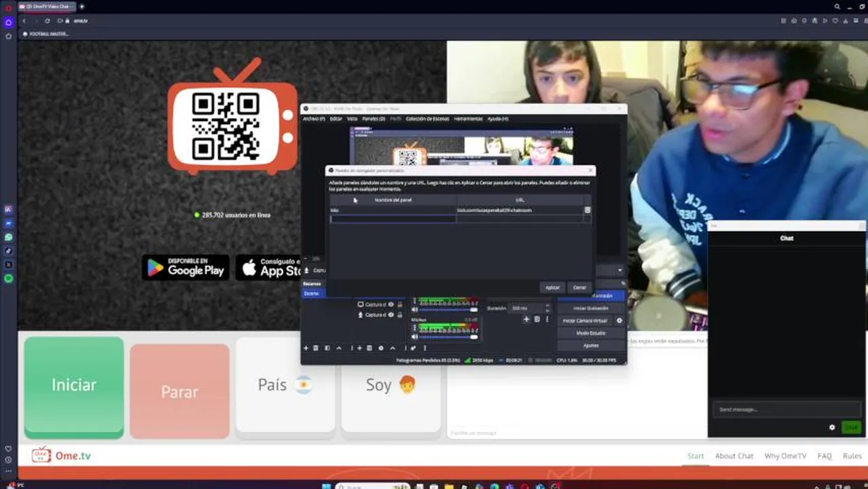Click Cerrar in the custom browser panels dialog
The width and height of the screenshot is (868, 489).
tap(579, 287)
